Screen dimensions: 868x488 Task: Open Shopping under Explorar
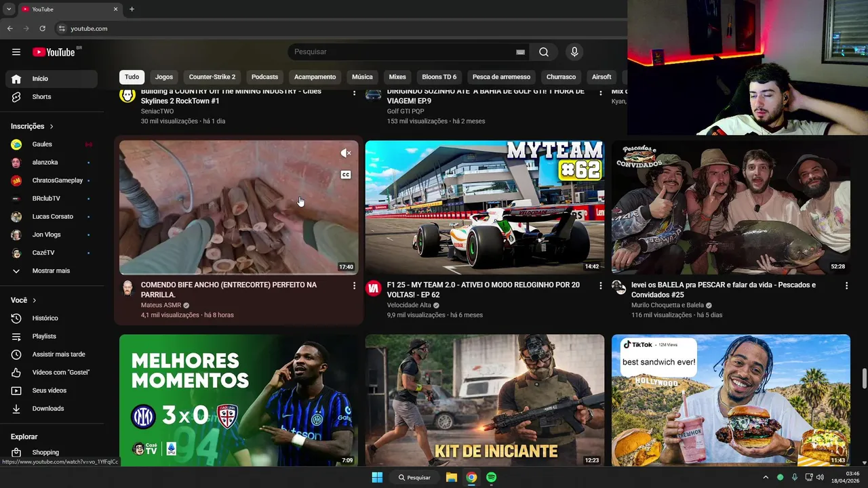[52, 452]
